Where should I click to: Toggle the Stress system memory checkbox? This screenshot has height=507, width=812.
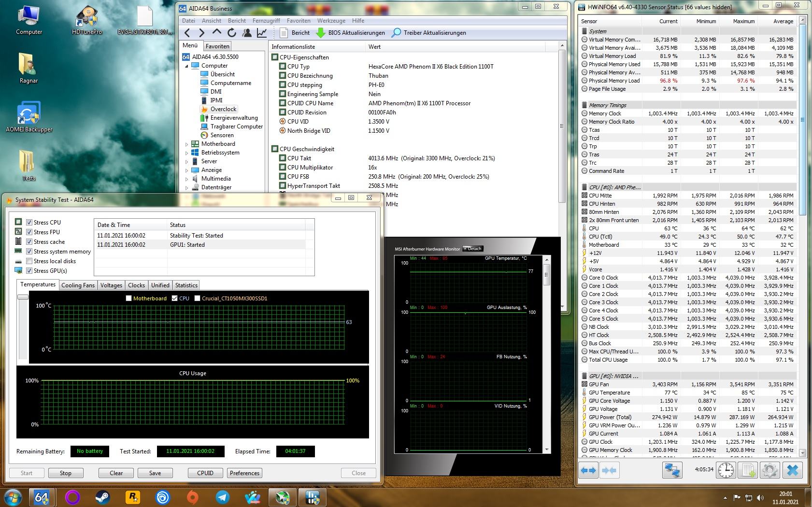point(29,252)
